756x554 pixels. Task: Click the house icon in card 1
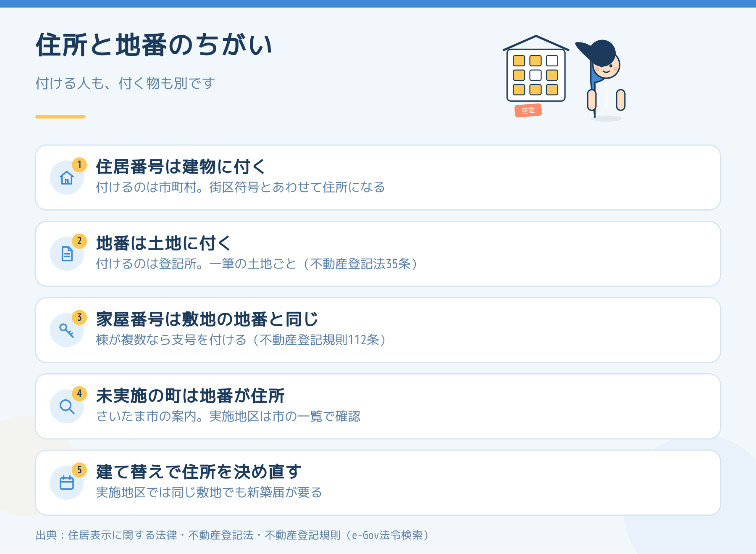coord(67,178)
